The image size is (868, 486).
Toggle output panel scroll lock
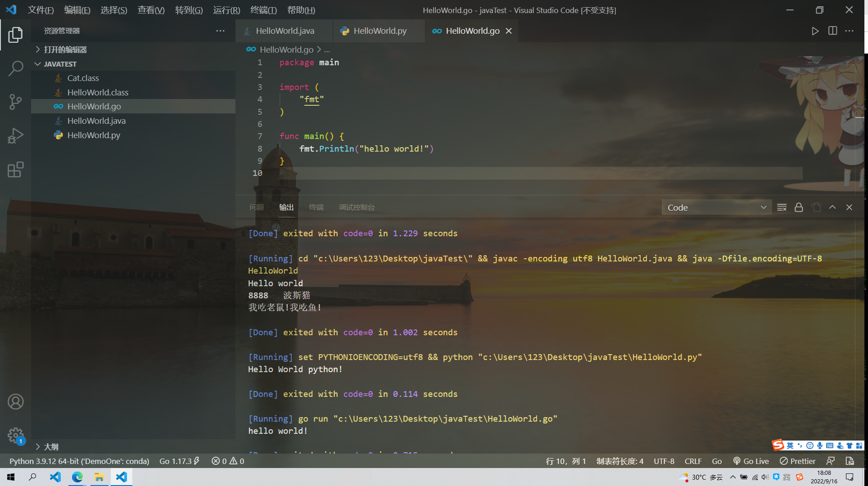(x=799, y=207)
